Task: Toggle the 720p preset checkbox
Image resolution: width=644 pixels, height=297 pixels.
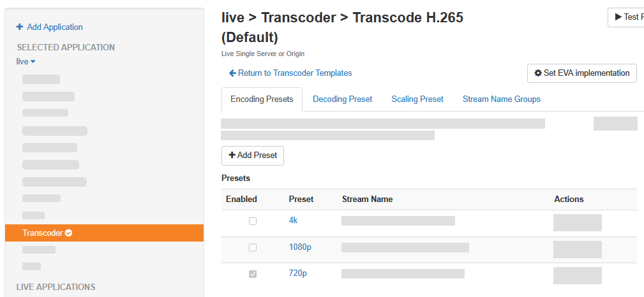Action: tap(253, 274)
